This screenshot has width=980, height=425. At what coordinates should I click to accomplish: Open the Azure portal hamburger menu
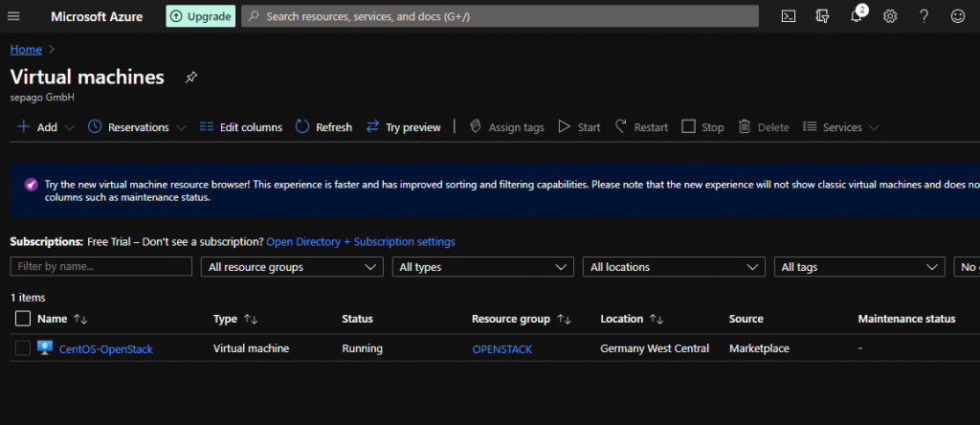coord(13,16)
